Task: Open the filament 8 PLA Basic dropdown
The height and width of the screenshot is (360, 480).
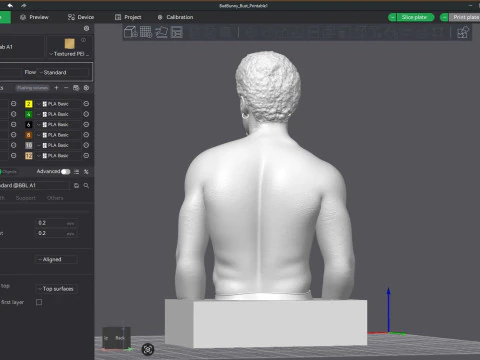Action: coord(58,135)
